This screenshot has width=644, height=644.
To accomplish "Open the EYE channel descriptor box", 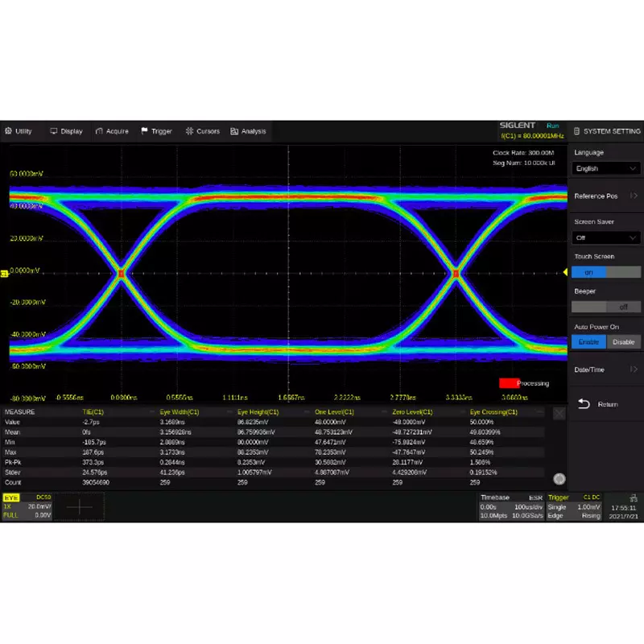I will click(x=27, y=507).
